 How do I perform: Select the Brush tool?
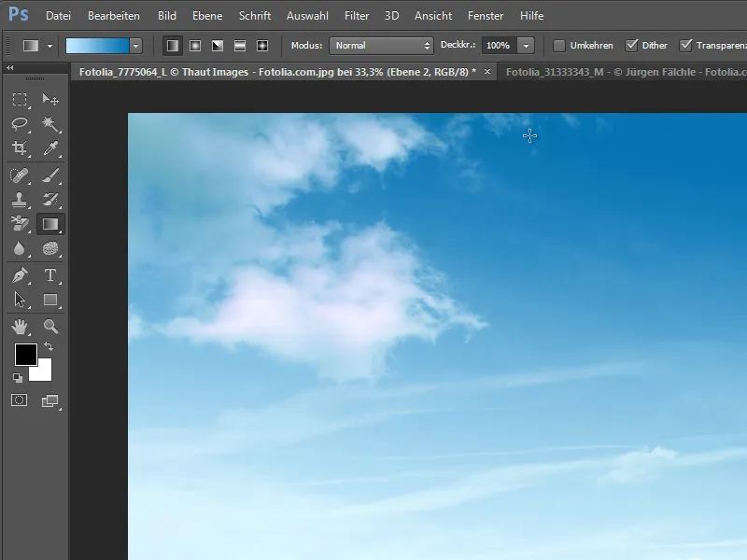coord(50,175)
